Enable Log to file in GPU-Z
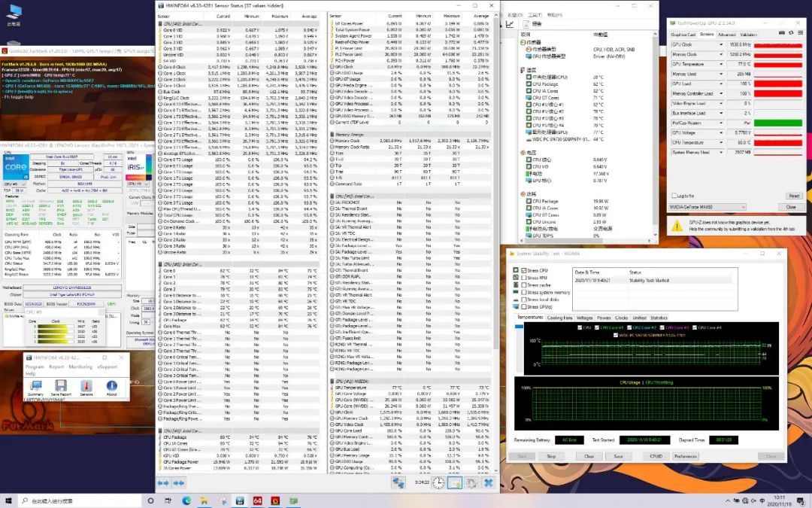 point(674,196)
